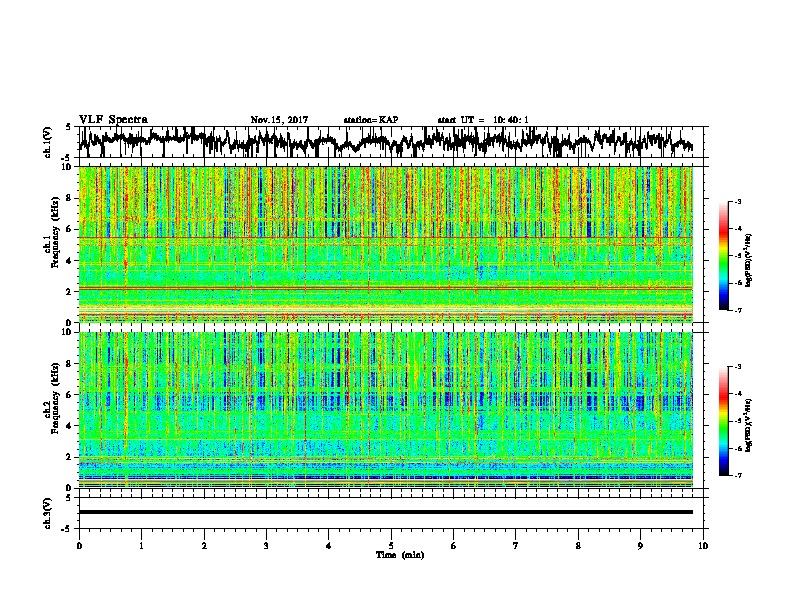Image resolution: width=792 pixels, height=612 pixels.
Task: Select the date label "Nov.15, 2017"
Action: click(x=279, y=120)
